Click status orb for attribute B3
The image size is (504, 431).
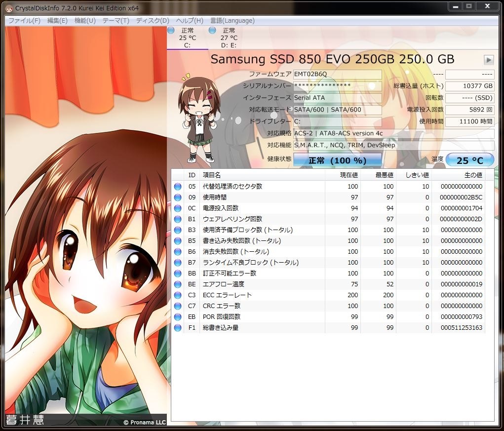point(178,230)
